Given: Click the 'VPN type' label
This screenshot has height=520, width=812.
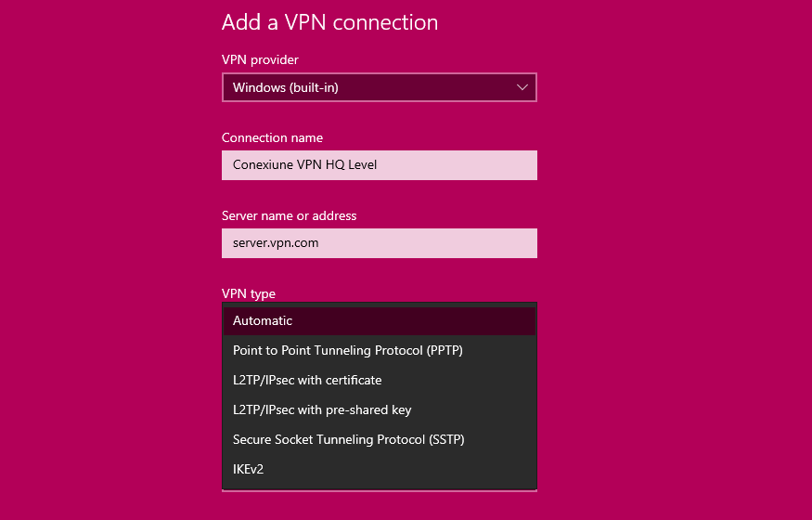Looking at the screenshot, I should (x=249, y=293).
